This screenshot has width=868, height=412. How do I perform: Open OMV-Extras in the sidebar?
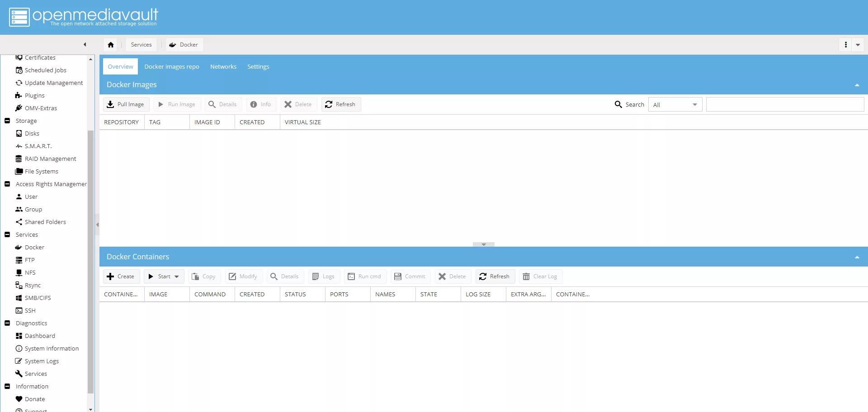pyautogui.click(x=41, y=108)
